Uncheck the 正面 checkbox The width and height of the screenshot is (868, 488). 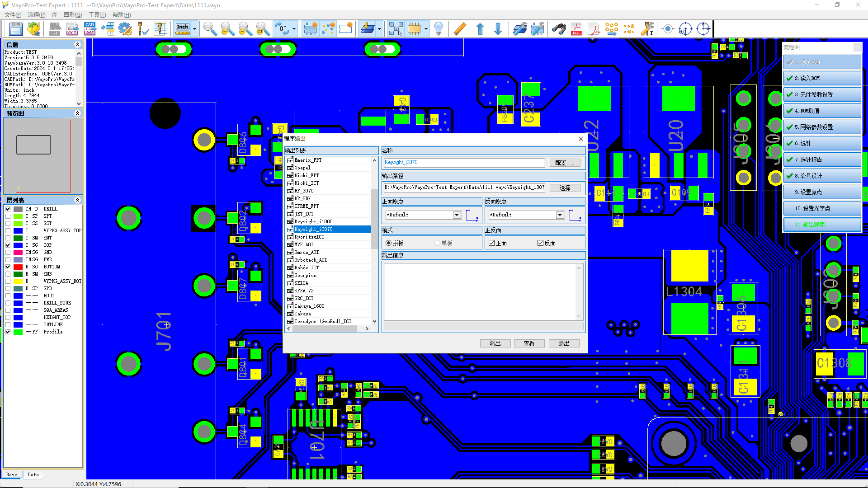491,243
